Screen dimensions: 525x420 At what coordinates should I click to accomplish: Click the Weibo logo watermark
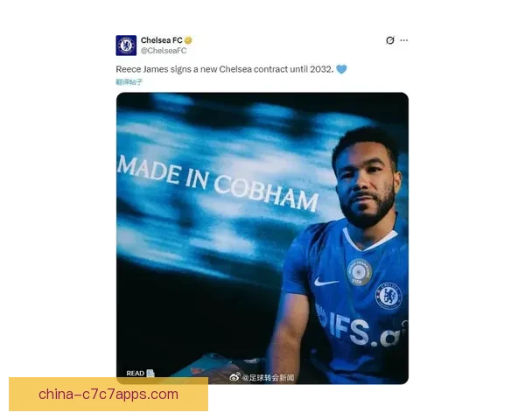pos(234,377)
